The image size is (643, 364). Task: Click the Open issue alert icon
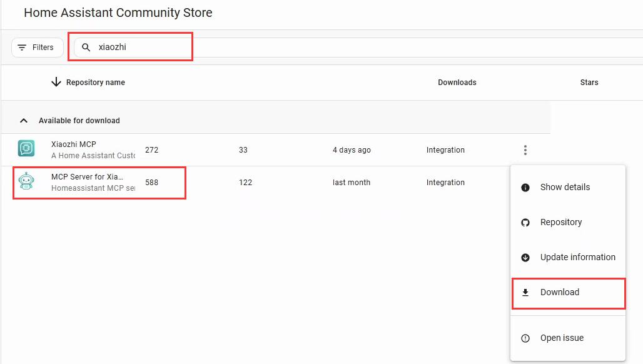point(525,338)
